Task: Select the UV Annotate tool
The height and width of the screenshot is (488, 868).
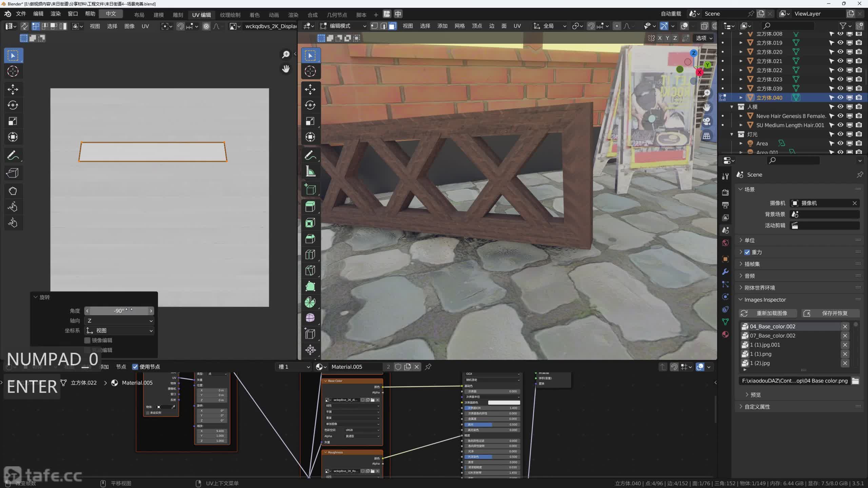Action: [x=13, y=156]
